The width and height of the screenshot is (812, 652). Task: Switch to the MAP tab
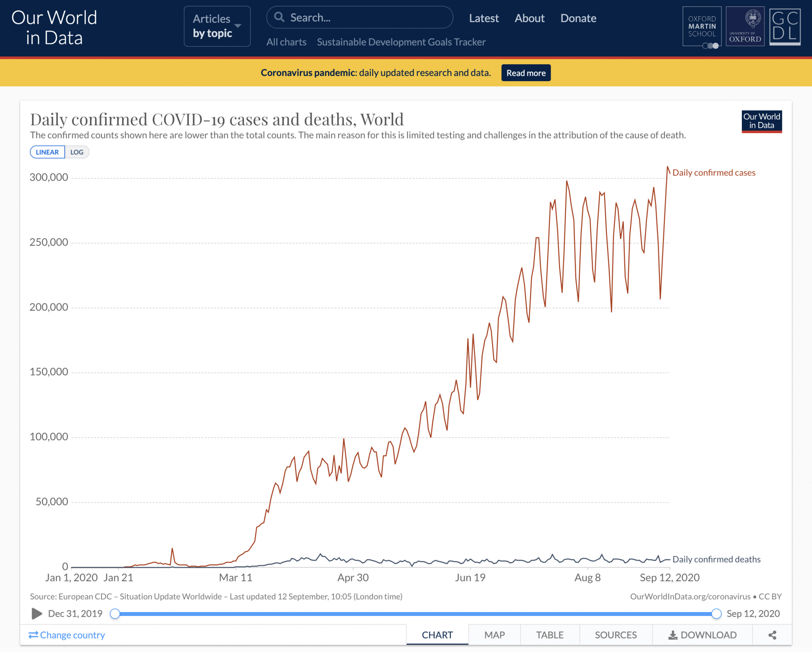494,635
